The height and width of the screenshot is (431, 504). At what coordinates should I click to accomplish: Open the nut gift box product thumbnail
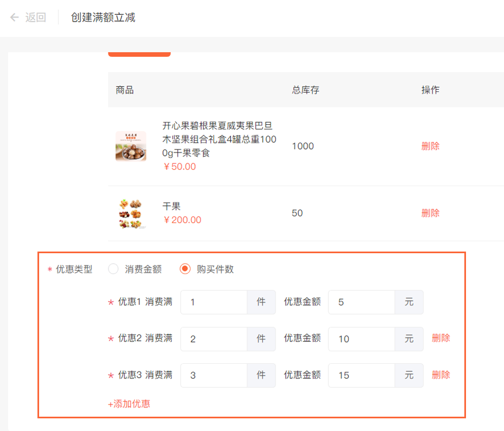[131, 146]
